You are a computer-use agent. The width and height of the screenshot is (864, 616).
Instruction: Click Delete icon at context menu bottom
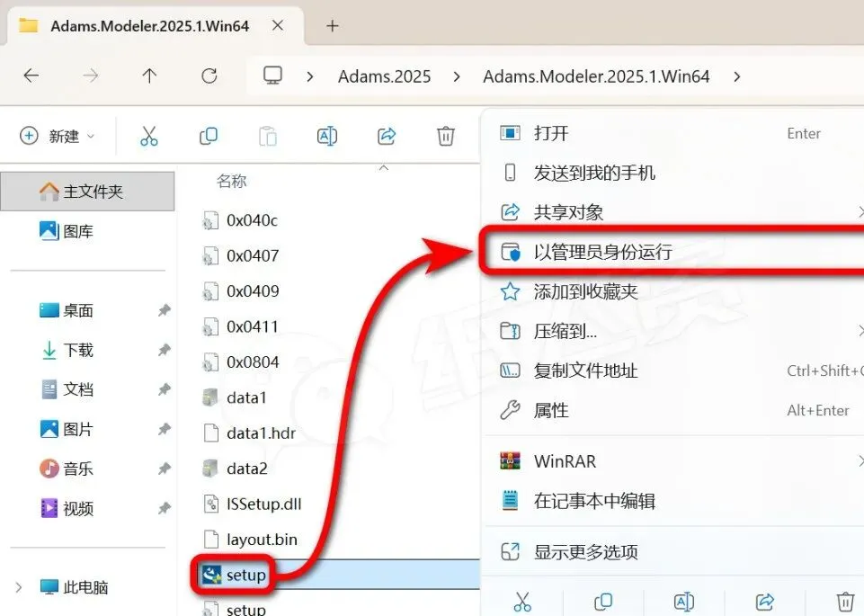pyautogui.click(x=845, y=602)
